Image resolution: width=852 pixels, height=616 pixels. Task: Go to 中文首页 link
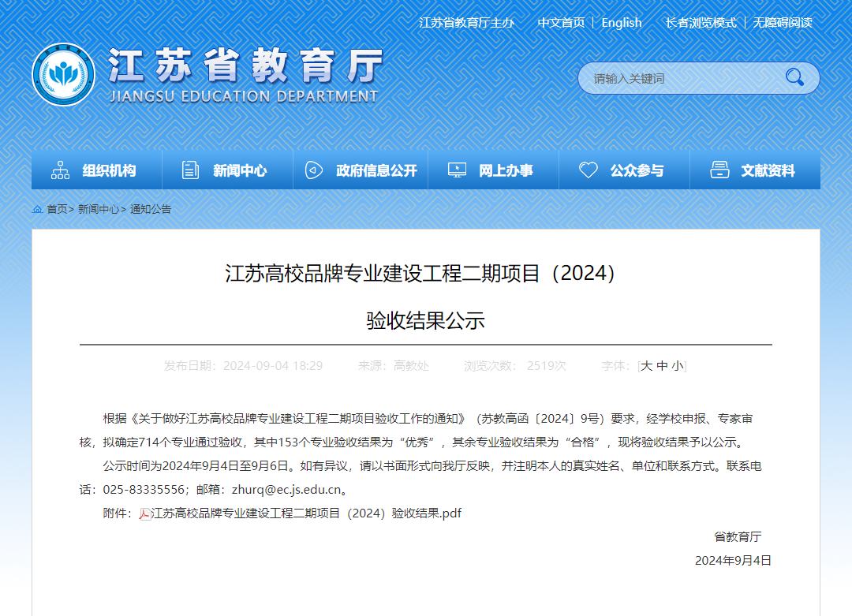(561, 23)
